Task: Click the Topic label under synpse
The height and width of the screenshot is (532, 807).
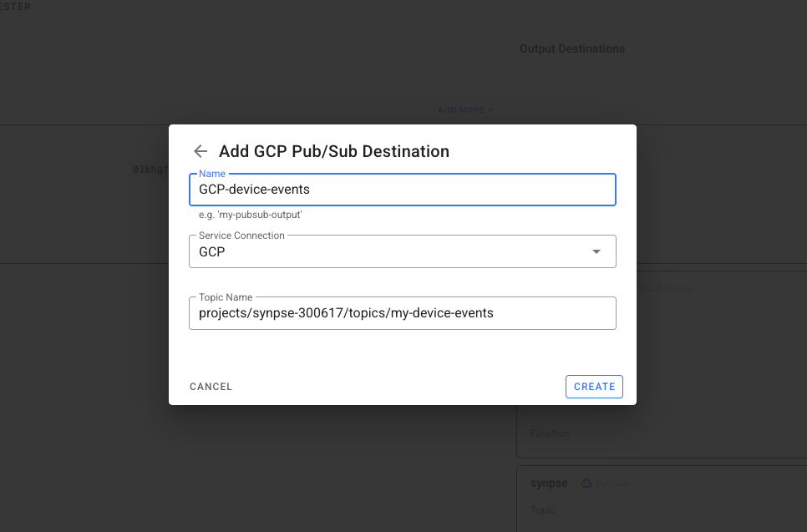Action: (543, 510)
